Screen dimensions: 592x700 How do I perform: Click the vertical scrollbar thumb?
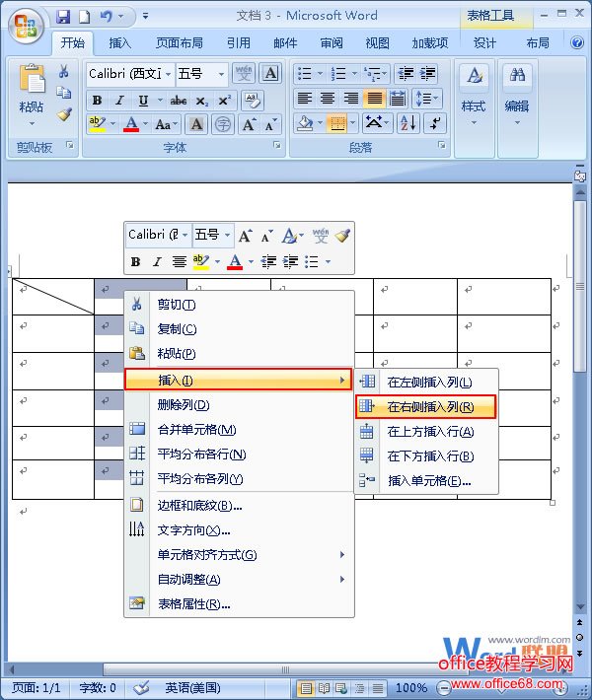[x=580, y=286]
